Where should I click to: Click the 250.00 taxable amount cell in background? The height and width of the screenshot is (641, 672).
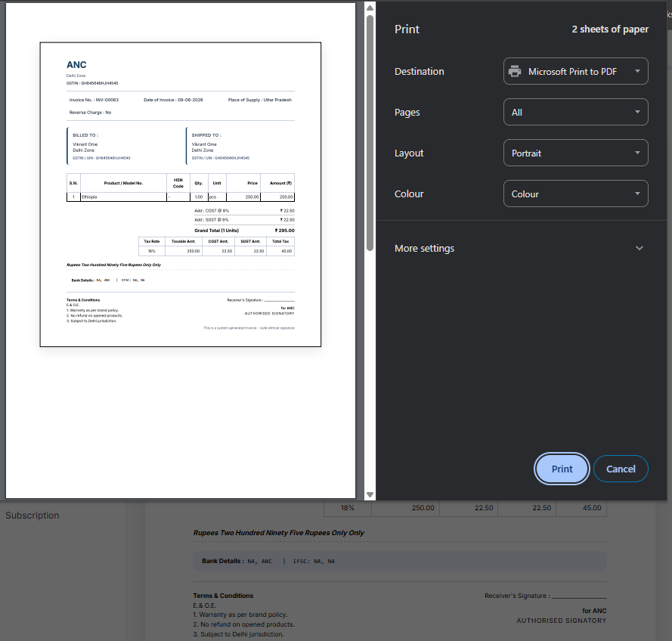(x=405, y=508)
